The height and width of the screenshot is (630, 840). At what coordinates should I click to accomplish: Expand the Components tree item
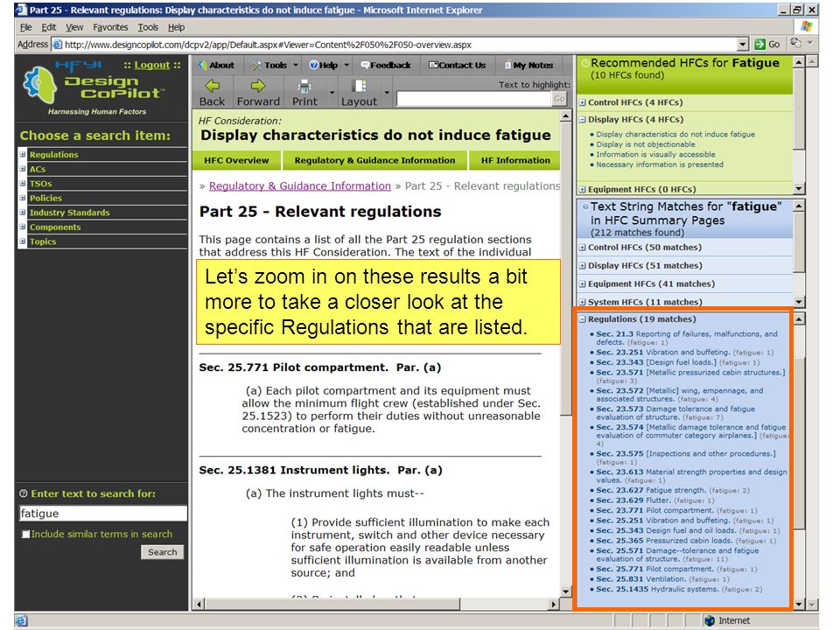[23, 227]
